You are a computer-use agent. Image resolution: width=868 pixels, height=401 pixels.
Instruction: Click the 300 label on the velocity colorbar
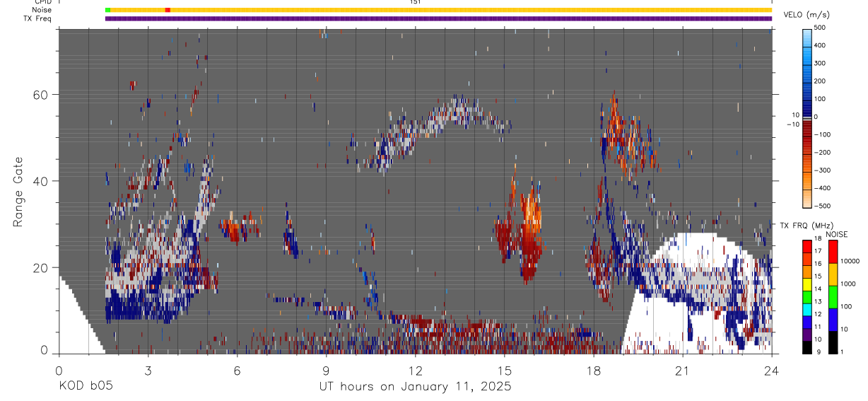821,63
